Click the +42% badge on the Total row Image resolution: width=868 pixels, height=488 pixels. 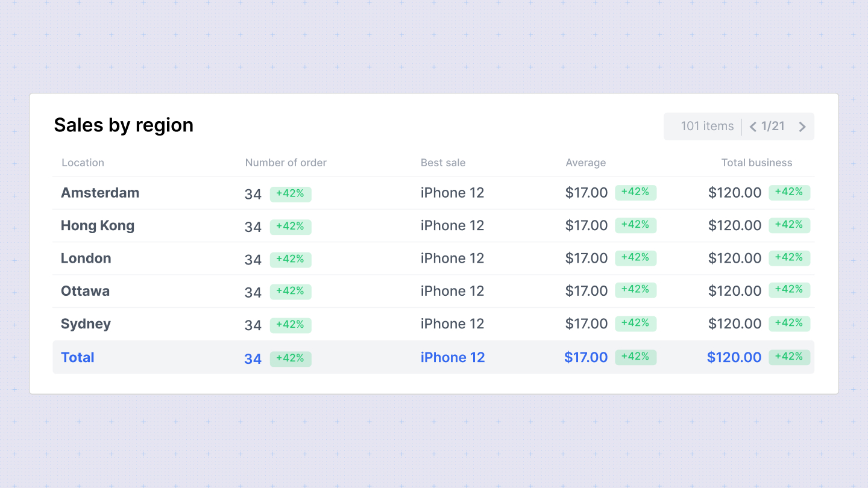(291, 358)
